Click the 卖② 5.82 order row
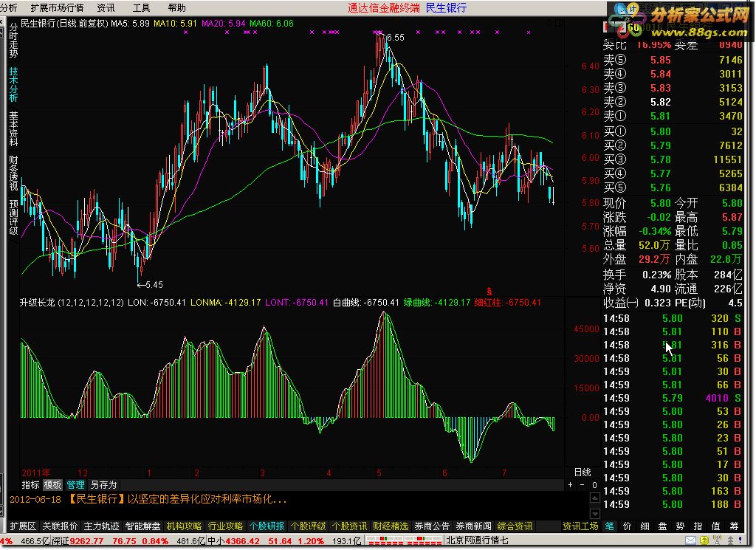The width and height of the screenshot is (756, 550). [673, 102]
